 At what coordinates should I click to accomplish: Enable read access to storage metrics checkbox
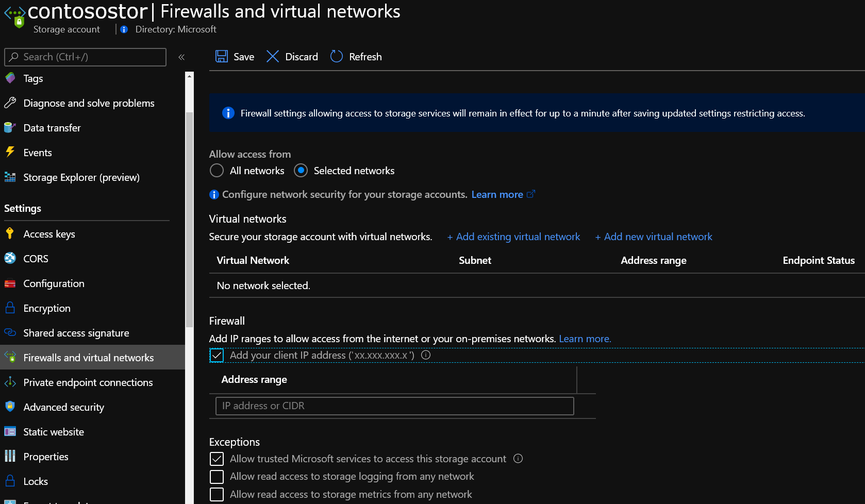217,494
